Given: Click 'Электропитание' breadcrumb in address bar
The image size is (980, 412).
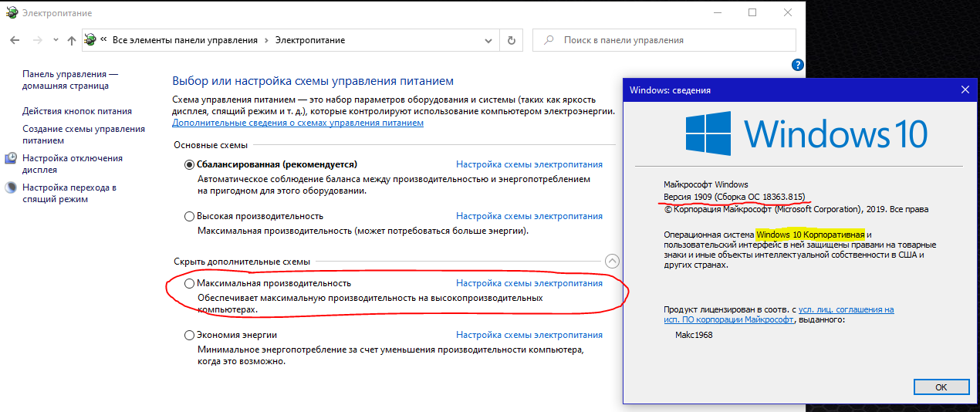Looking at the screenshot, I should coord(310,40).
